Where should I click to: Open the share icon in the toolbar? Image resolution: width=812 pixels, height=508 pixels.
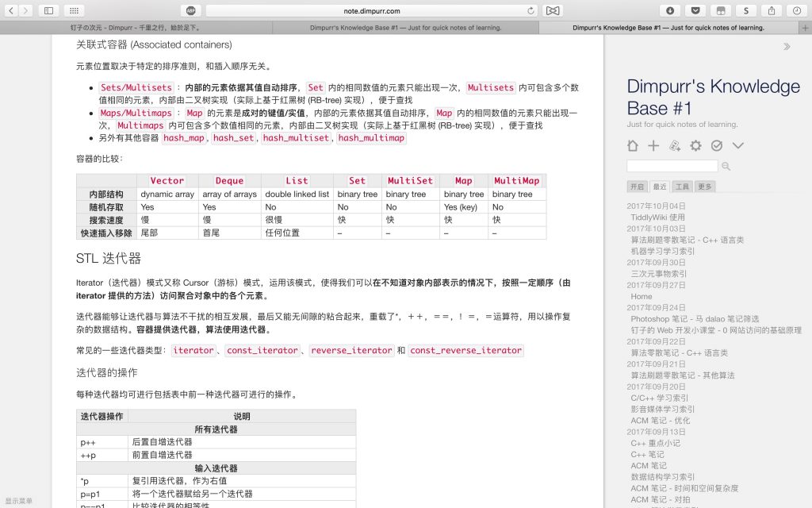[x=772, y=10]
